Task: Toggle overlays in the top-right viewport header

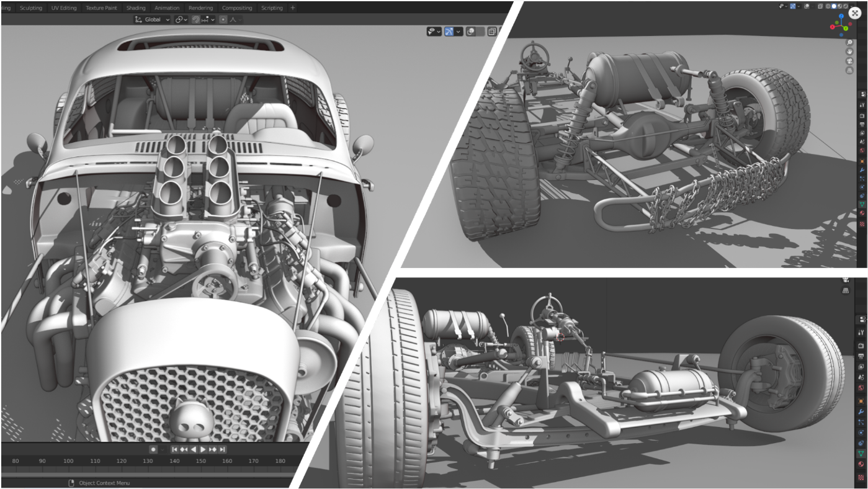Action: tap(807, 6)
